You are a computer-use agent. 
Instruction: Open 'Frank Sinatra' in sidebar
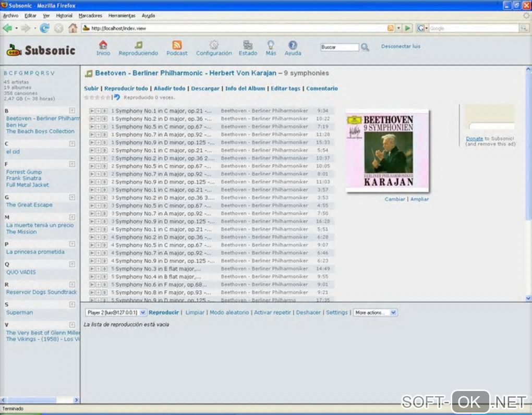24,178
